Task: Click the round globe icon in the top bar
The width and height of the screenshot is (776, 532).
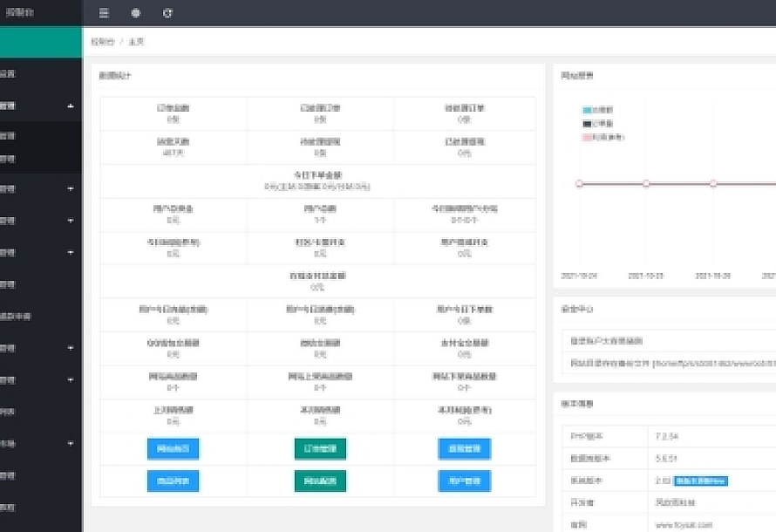Action: point(136,13)
